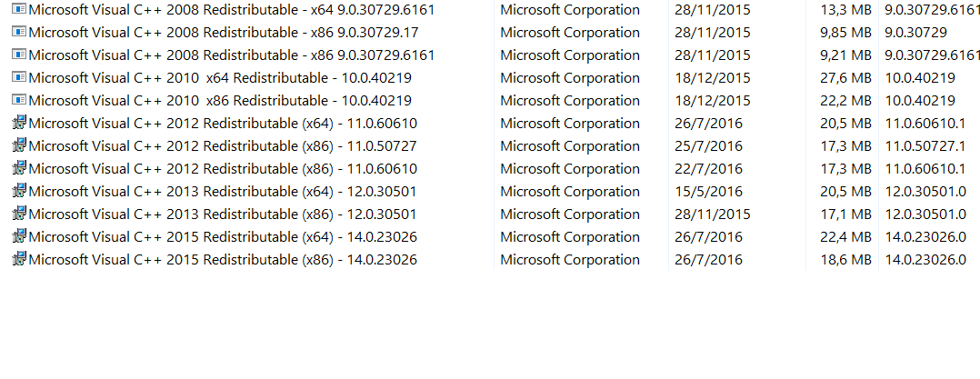Click the 22/7/2016 install date

708,168
